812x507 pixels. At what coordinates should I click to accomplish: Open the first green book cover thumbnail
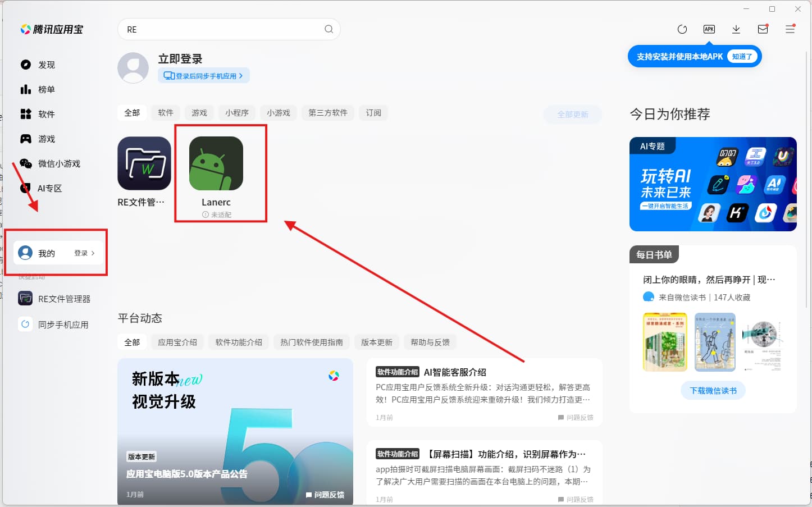point(665,342)
